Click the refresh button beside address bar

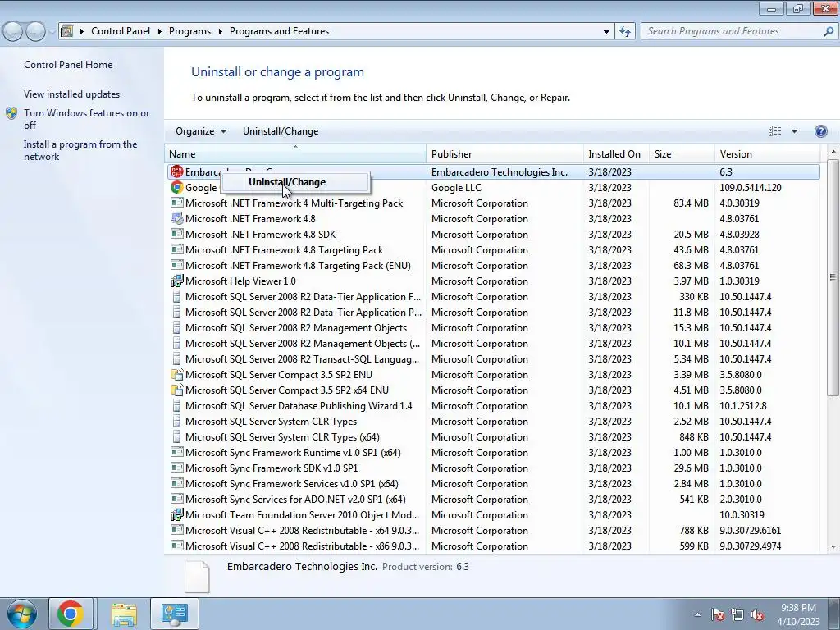(x=624, y=31)
